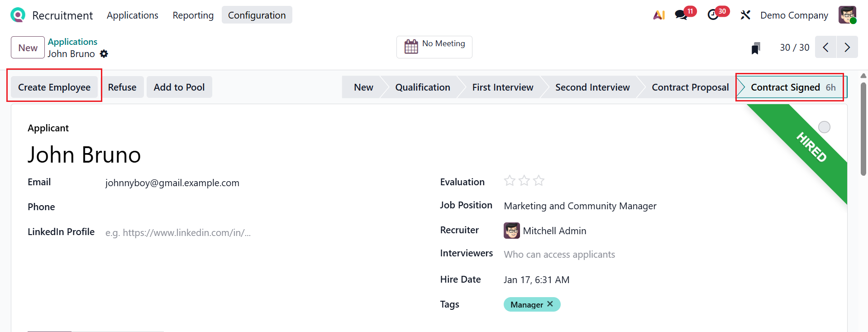
Task: Open the AI assistant icon
Action: (x=659, y=15)
